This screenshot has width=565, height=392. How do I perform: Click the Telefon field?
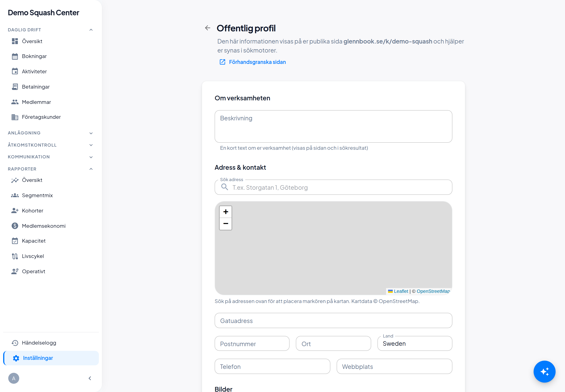coord(272,367)
